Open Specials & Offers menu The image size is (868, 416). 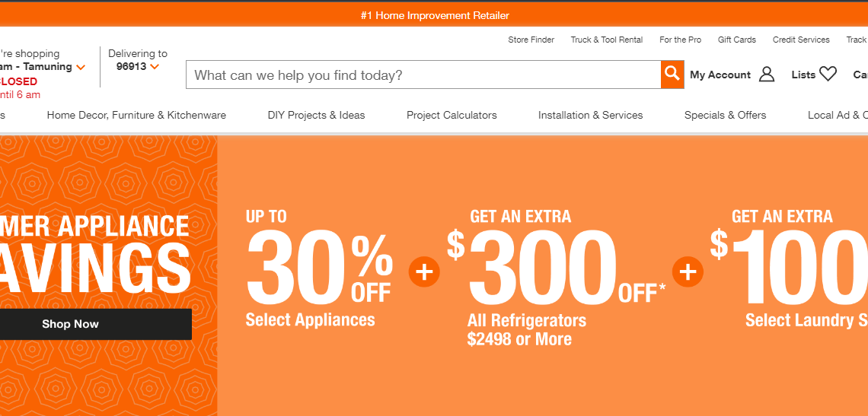click(x=725, y=116)
